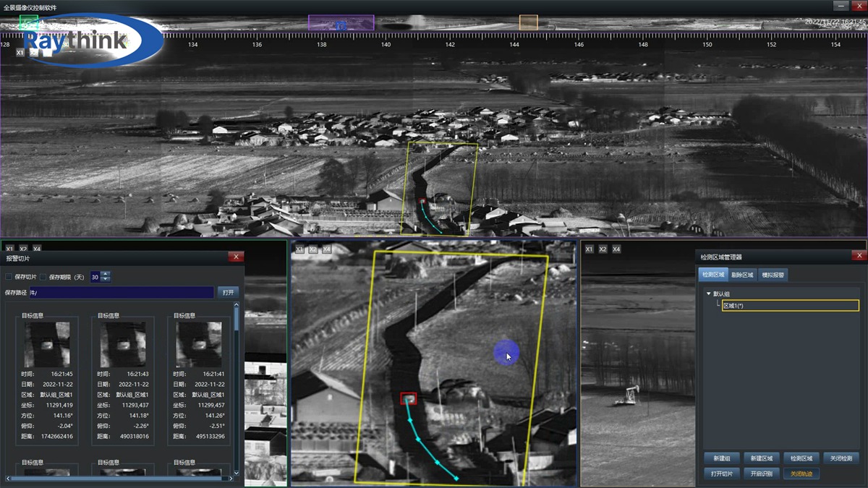Viewport: 868px width, 488px height.
Task: Select 区域1(*) in the region tree
Action: coord(790,306)
